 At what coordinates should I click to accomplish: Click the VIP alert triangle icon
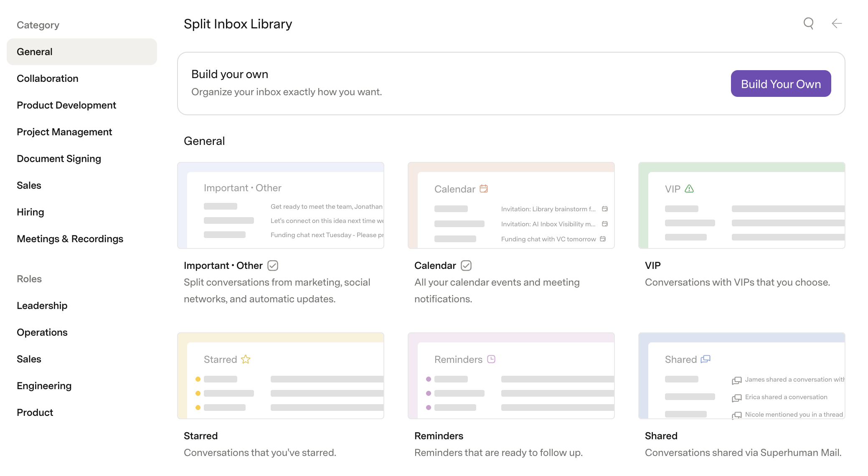[689, 189]
